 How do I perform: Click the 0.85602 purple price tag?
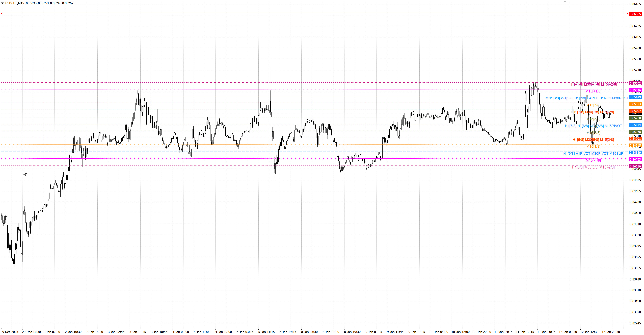tap(635, 84)
